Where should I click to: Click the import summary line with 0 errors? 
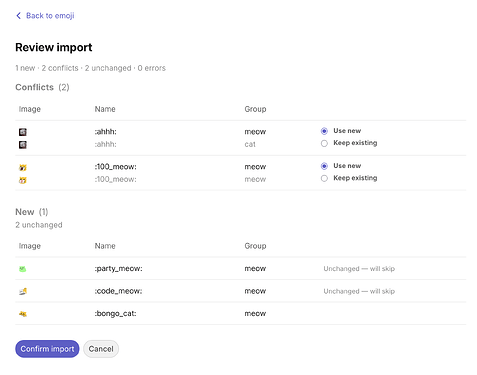90,68
